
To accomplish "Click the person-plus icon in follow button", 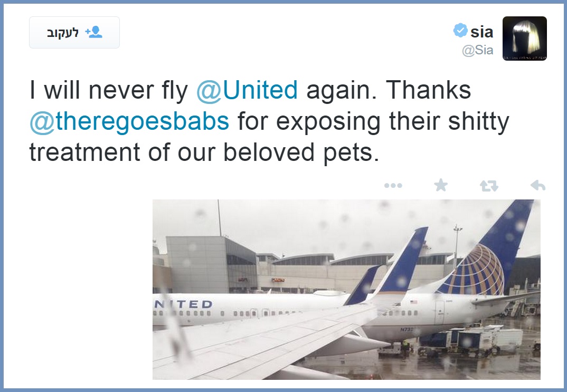I will [x=93, y=32].
